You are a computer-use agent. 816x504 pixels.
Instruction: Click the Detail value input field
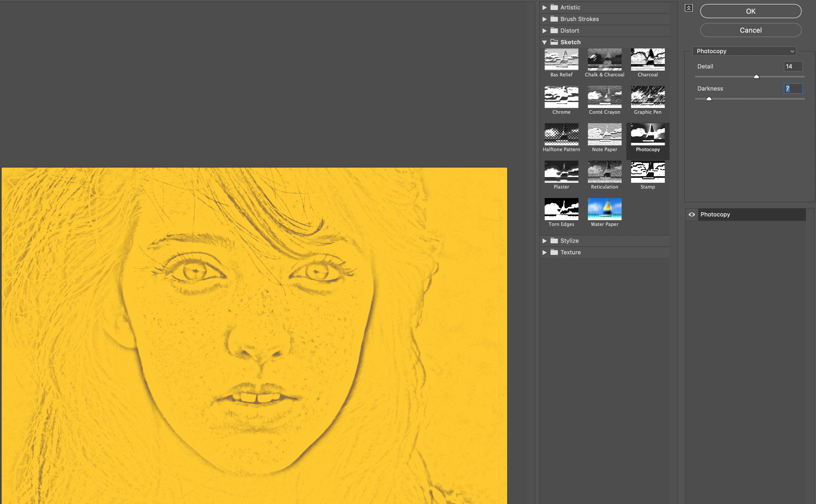click(x=793, y=66)
